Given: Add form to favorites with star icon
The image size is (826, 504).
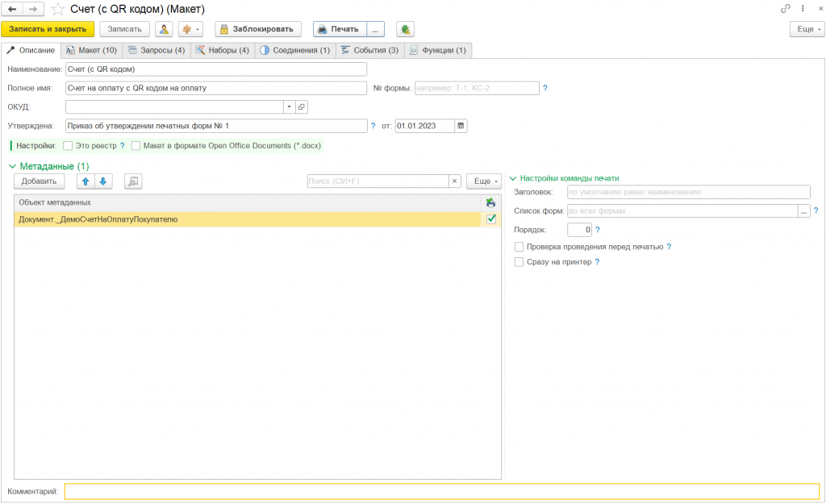Looking at the screenshot, I should coord(57,9).
